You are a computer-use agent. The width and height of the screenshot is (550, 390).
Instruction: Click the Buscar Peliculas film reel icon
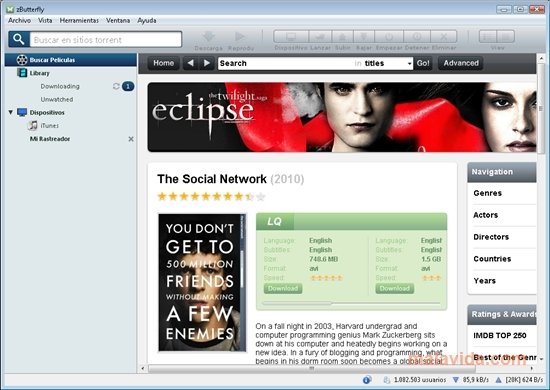[x=22, y=60]
